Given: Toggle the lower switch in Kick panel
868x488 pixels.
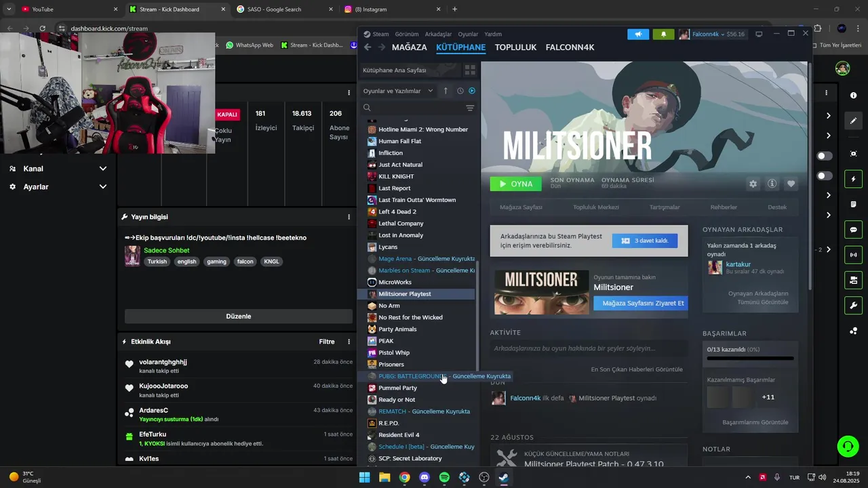Looking at the screenshot, I should click(825, 176).
